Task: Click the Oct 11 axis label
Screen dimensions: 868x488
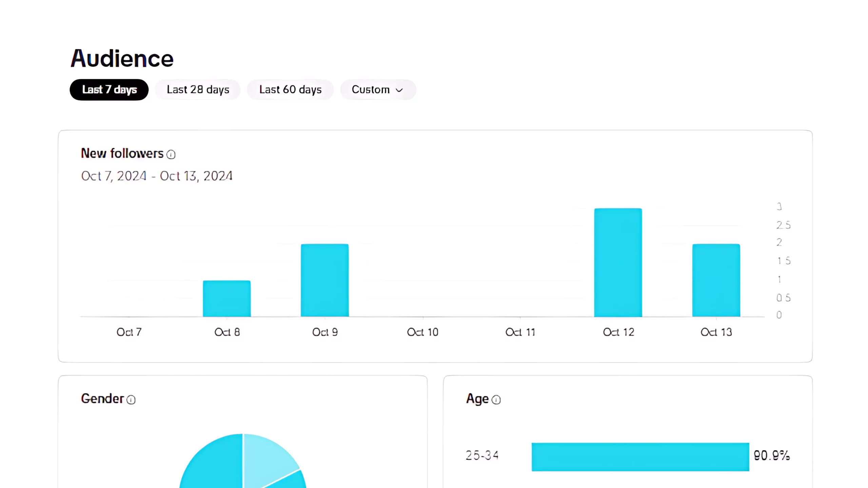Action: click(520, 332)
